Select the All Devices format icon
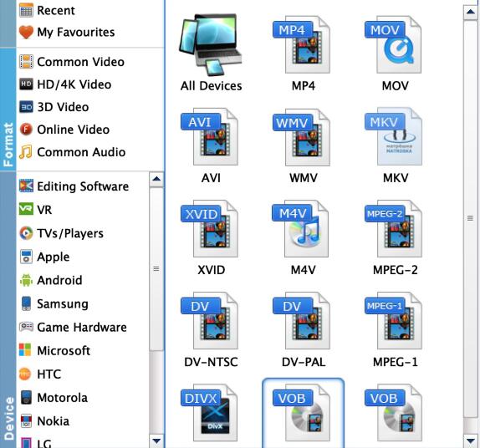Screen dimensions: 480x448 [x=211, y=44]
